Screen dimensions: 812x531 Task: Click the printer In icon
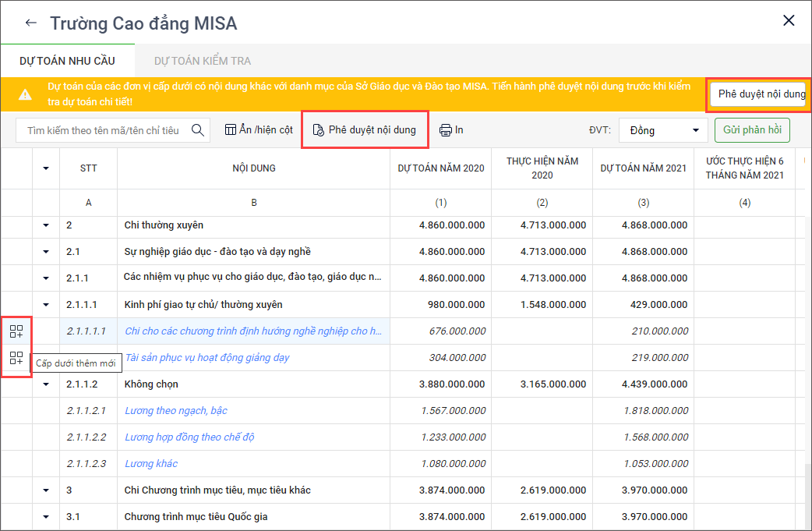tap(446, 130)
